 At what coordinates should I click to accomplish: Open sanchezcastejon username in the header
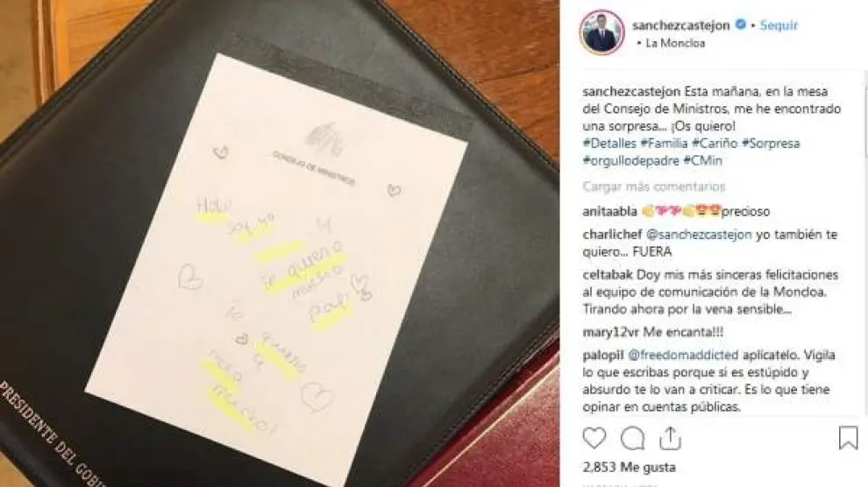pyautogui.click(x=681, y=25)
